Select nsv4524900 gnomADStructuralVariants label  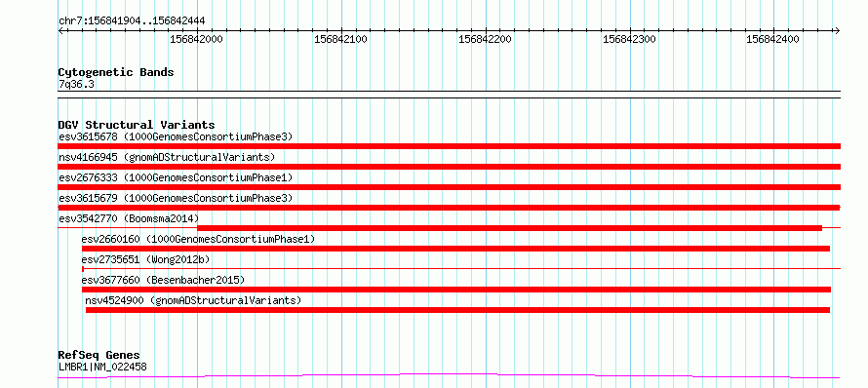pos(193,300)
